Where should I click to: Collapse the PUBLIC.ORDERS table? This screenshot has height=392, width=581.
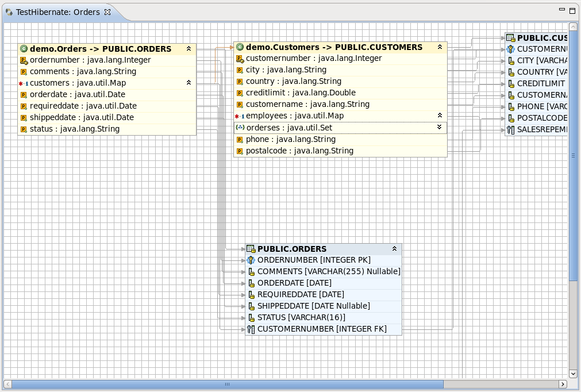(394, 248)
